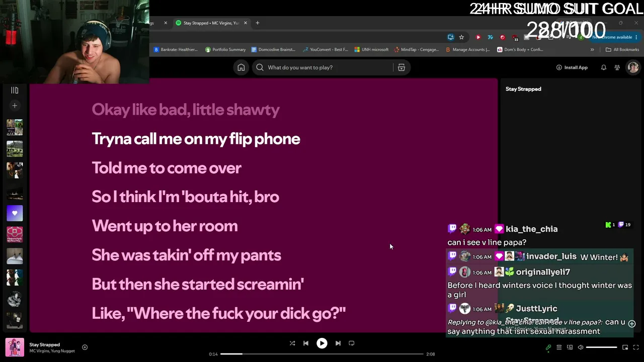Open the Domcoslive Brainst... bookmark
Image resolution: width=644 pixels, height=362 pixels.
(273, 49)
